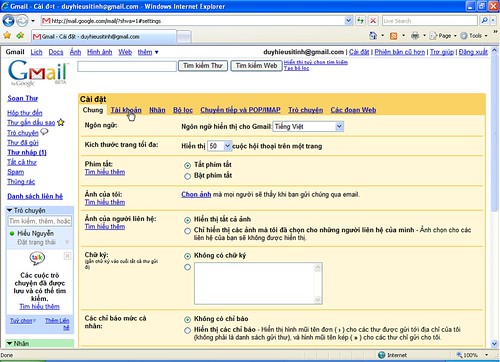Select Không có chỉ báo radio button
Image resolution: width=500 pixels, height=362 pixels.
(x=187, y=319)
